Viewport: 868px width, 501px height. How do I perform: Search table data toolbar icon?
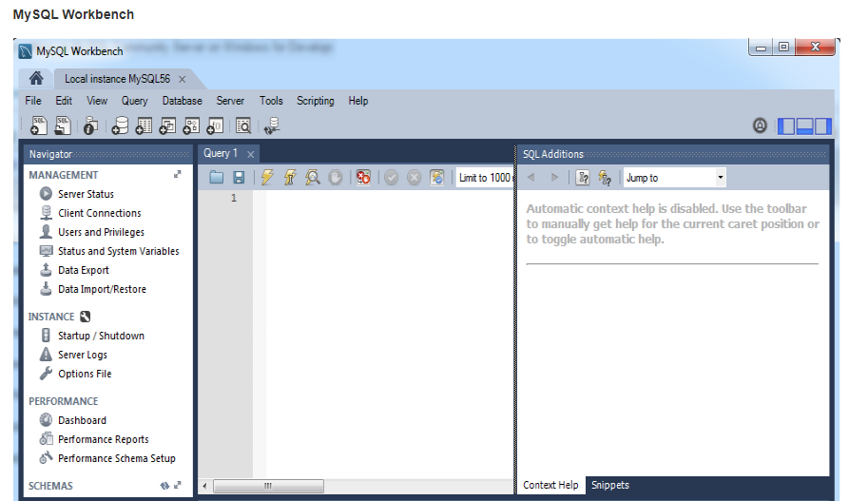[243, 125]
